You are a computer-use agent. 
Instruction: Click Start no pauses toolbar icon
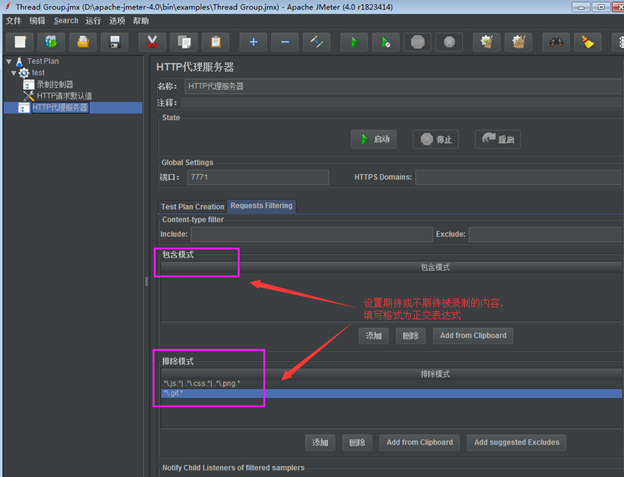pyautogui.click(x=386, y=42)
